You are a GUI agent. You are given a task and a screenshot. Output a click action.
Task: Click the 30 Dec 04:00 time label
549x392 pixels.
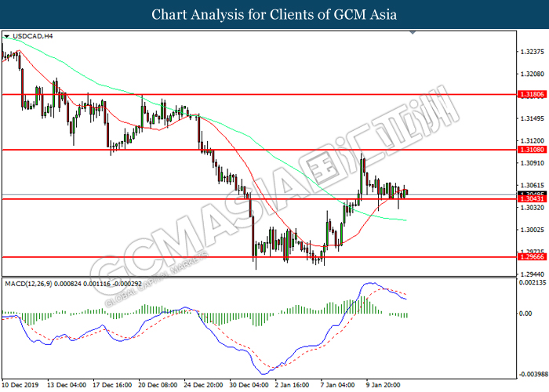click(249, 385)
